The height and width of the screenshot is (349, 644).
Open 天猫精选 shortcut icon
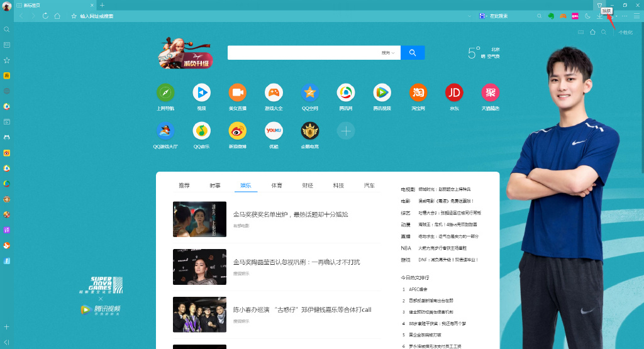point(491,93)
